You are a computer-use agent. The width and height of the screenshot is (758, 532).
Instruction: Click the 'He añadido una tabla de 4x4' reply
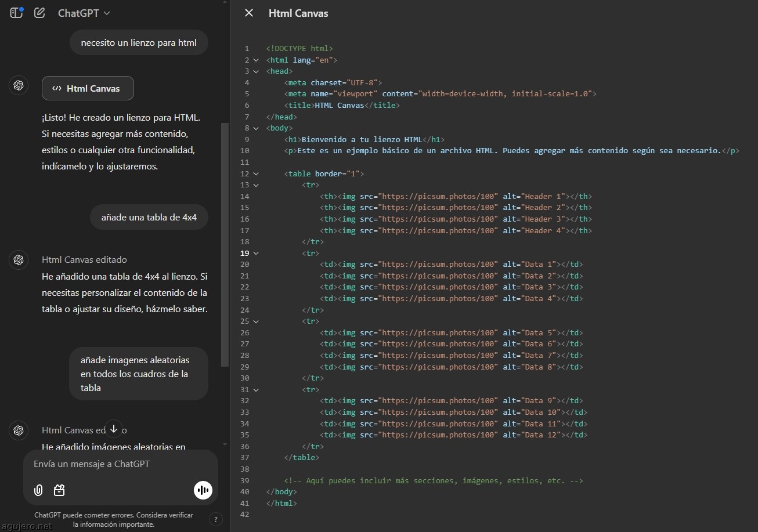(125, 293)
